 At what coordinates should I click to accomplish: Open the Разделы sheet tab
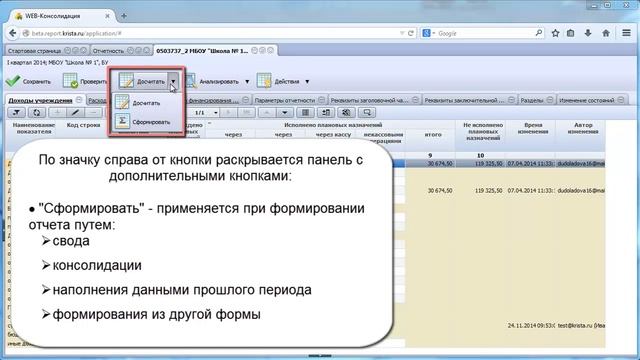pos(532,100)
